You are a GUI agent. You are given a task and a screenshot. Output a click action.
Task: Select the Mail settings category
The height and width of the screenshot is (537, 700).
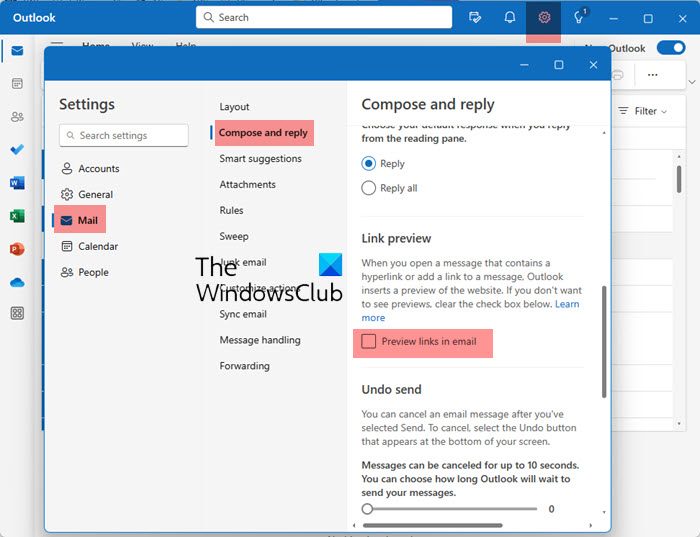[x=80, y=220]
